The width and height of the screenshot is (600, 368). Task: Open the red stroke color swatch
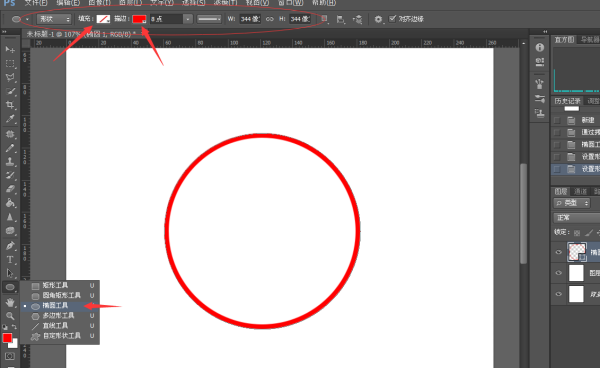tap(139, 19)
